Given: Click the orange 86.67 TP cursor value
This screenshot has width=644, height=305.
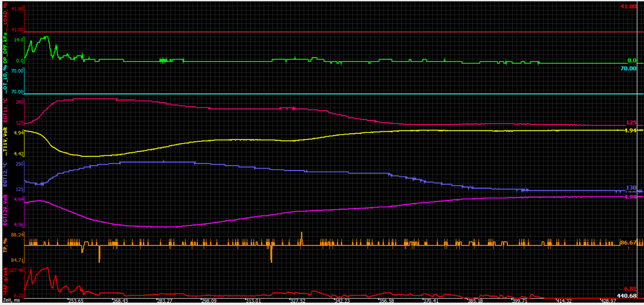Looking at the screenshot, I should pyautogui.click(x=628, y=243).
